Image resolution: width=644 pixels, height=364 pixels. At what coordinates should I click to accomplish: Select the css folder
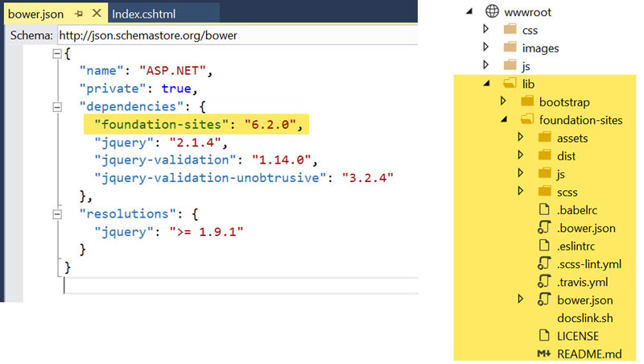530,31
